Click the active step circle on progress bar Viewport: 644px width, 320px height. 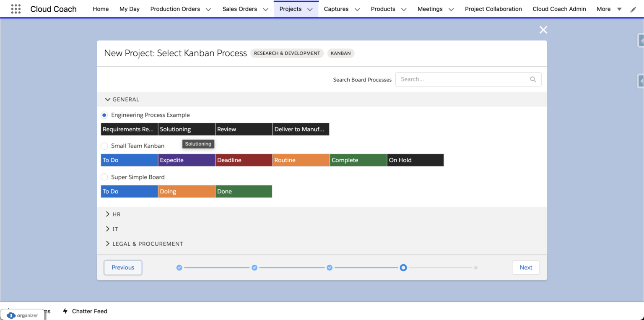403,267
